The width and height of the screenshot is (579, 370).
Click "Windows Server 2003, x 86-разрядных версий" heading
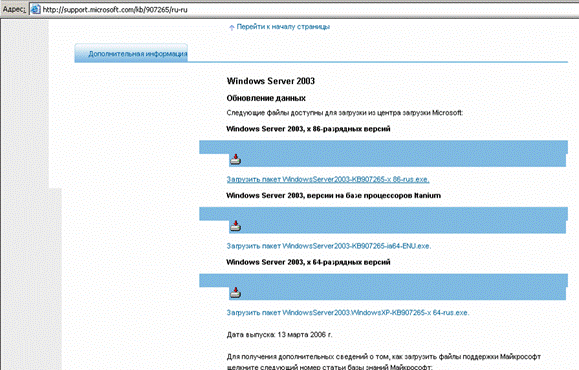click(308, 129)
